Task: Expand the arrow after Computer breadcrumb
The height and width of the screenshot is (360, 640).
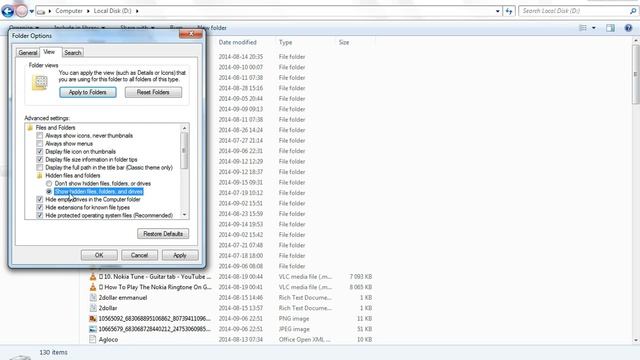Action: (88, 11)
